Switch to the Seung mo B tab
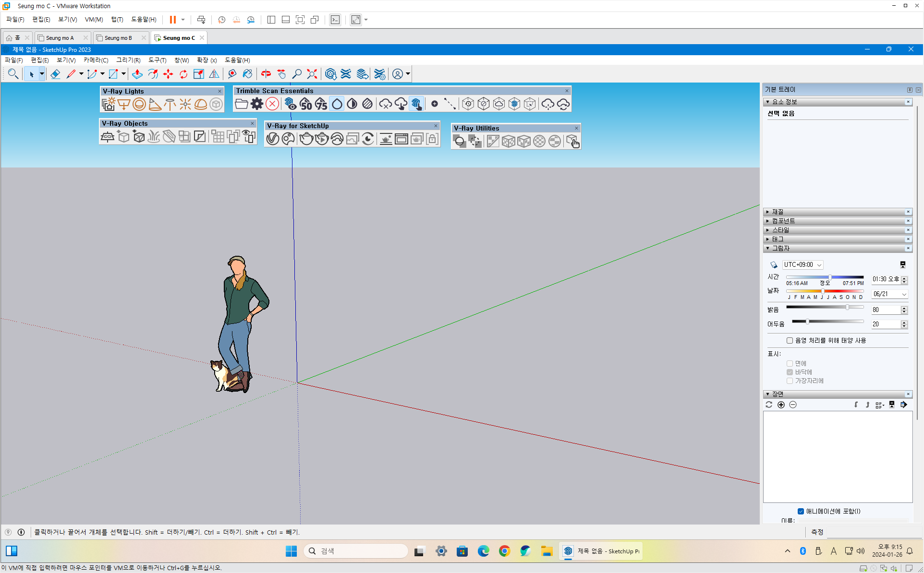924x573 pixels. 118,38
